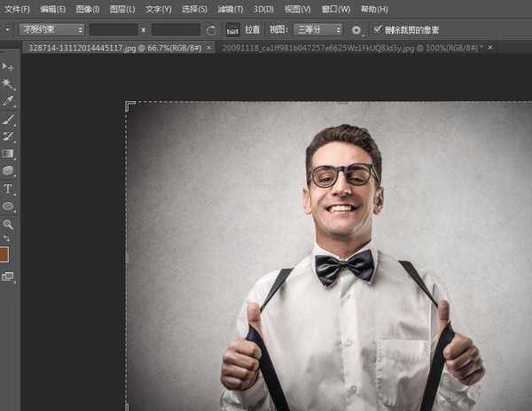Toggle the 删除裁剪的像素 checkbox
This screenshot has width=532, height=411.
tap(378, 29)
